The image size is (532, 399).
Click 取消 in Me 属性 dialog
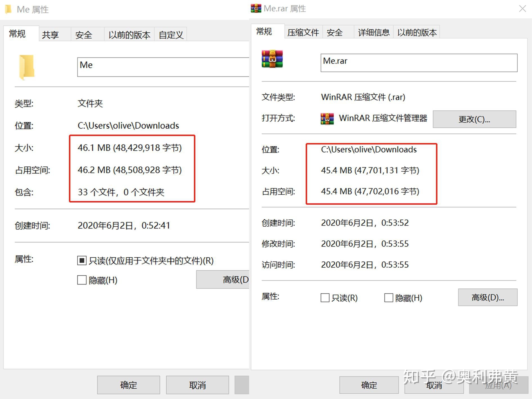pos(197,385)
